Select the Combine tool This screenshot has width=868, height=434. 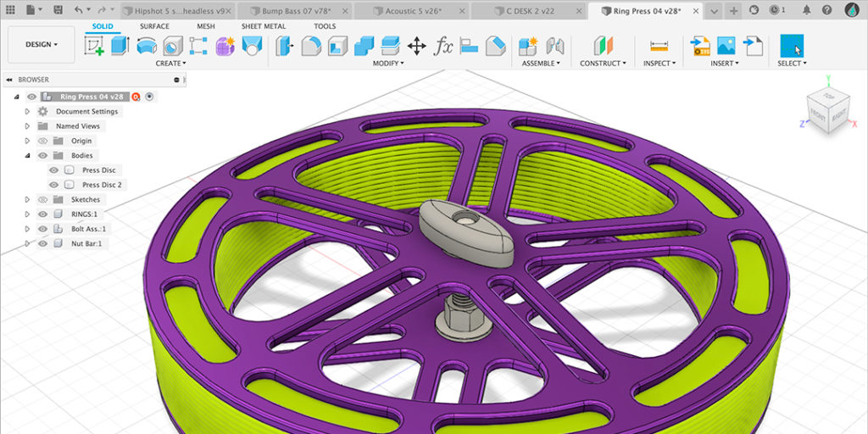(x=364, y=46)
